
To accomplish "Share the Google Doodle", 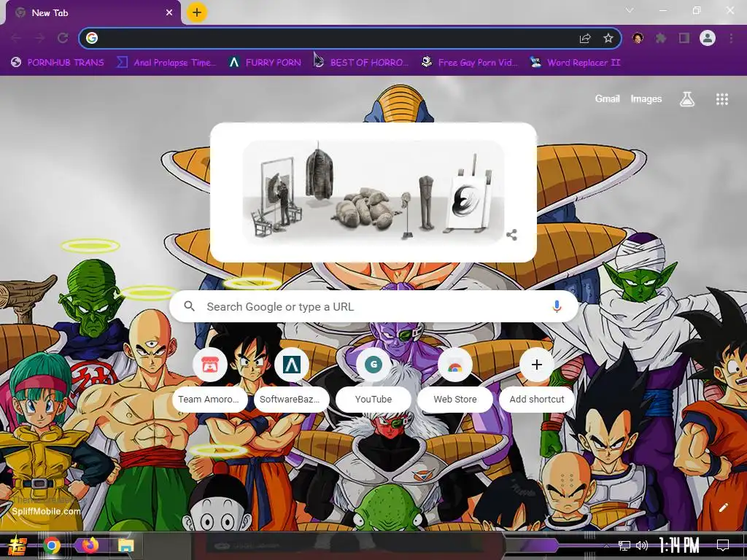I will (511, 235).
